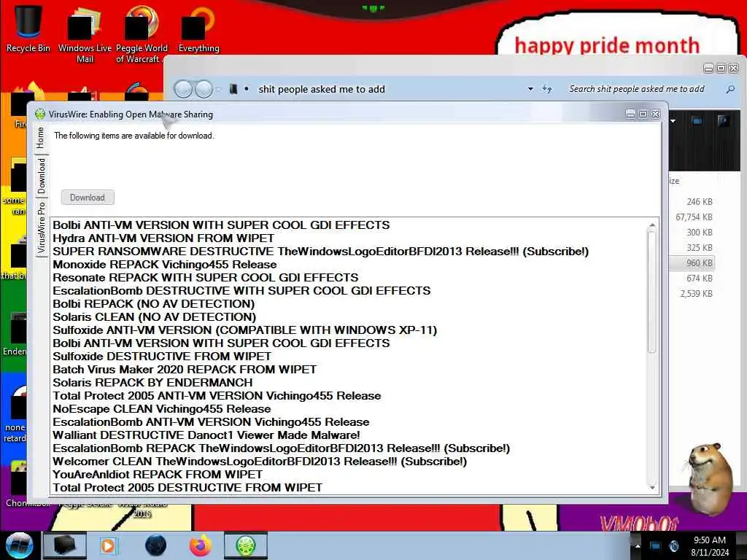Click the Explorer search magnifier icon
This screenshot has height=560, width=747.
tap(729, 89)
